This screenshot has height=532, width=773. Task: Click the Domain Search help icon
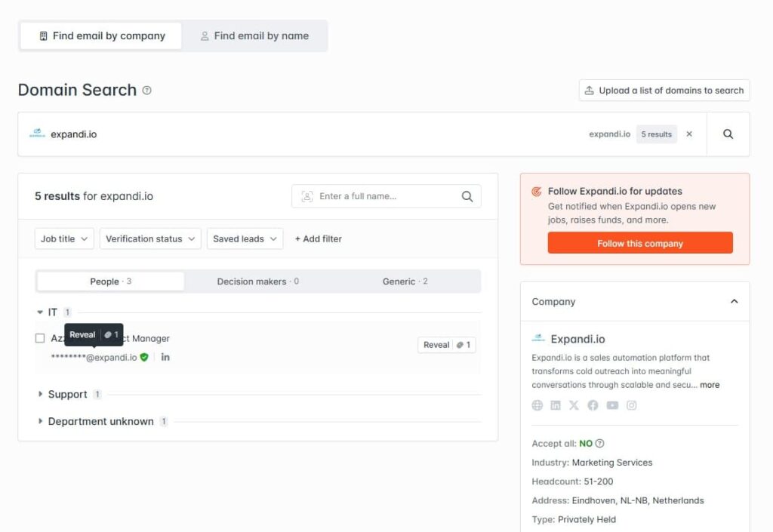coord(147,91)
